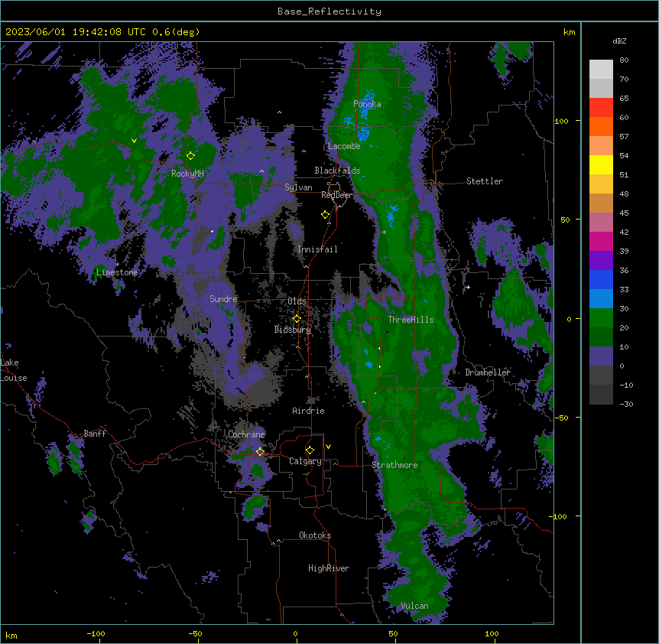Select the yellow diamond marker below Cochrane

[x=260, y=451]
